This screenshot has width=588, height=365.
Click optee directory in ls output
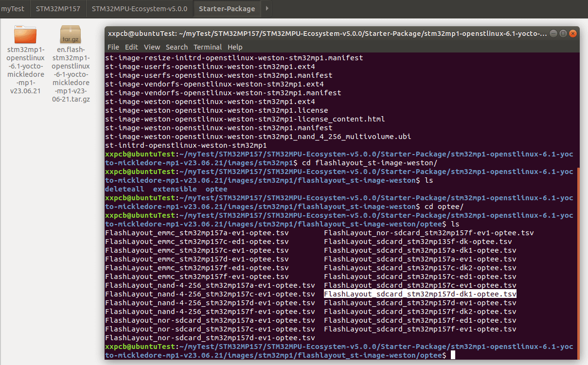216,189
